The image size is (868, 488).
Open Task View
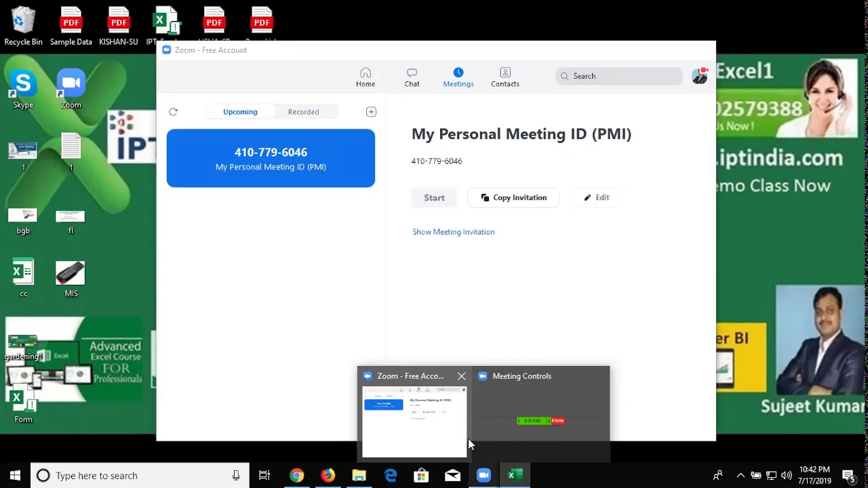[264, 475]
